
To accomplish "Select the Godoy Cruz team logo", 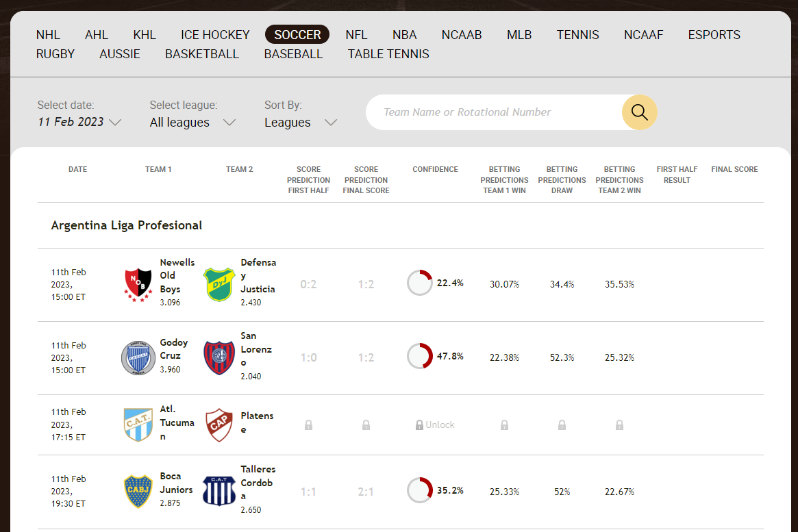I will [138, 357].
